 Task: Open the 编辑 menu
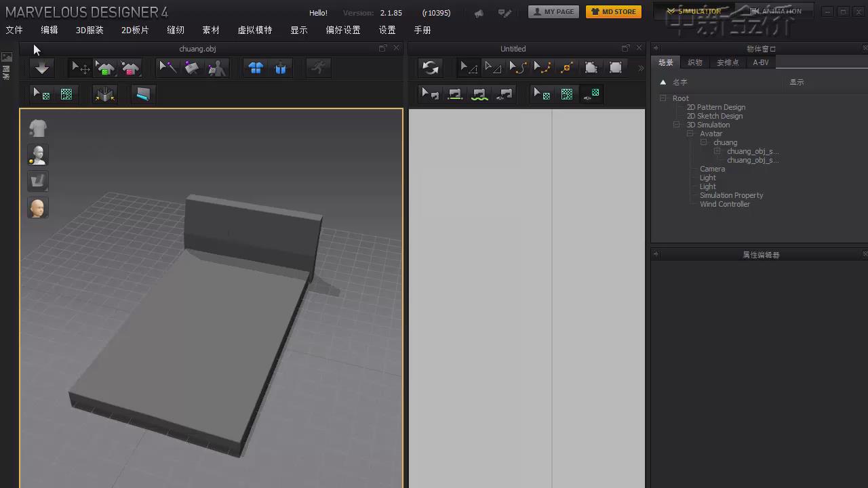click(x=50, y=30)
